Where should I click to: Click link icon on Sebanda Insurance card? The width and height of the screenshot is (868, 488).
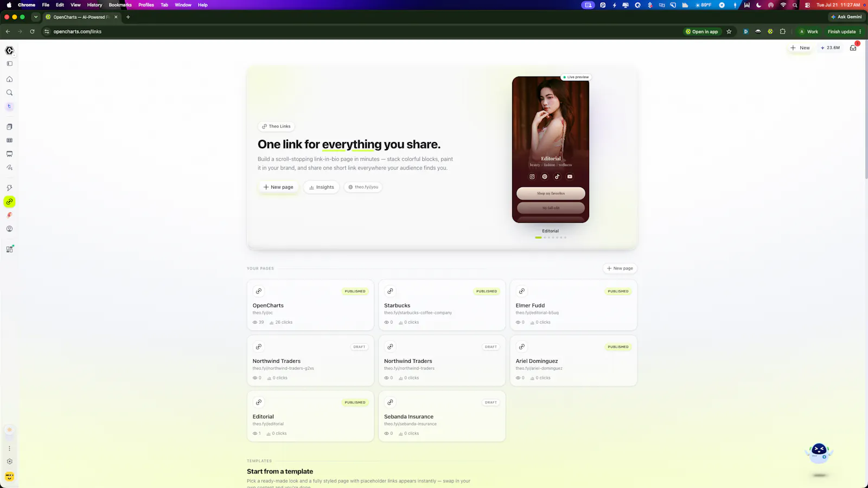coord(390,402)
